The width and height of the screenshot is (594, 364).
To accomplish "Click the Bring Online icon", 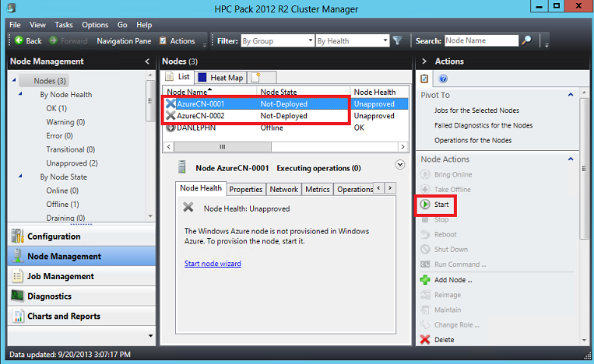I will [x=425, y=174].
